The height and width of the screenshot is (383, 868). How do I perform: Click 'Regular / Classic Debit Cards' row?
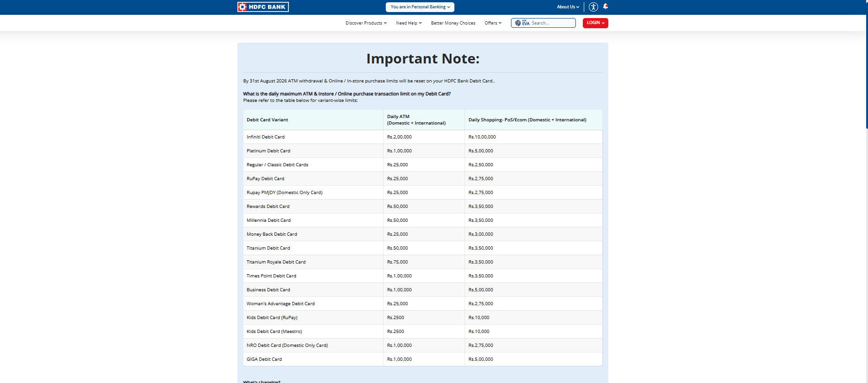click(277, 165)
